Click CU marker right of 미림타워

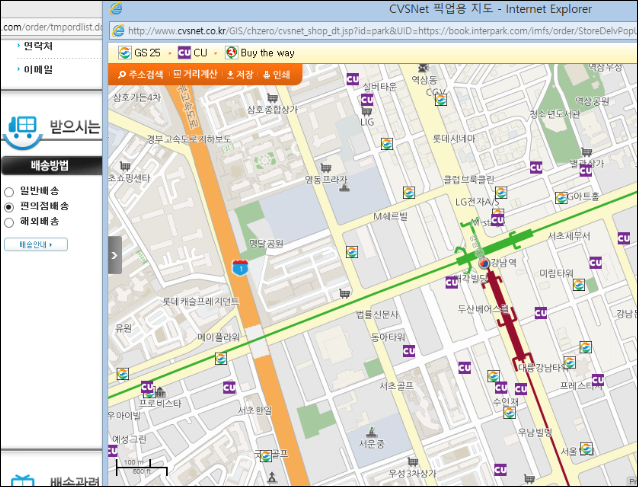click(596, 263)
